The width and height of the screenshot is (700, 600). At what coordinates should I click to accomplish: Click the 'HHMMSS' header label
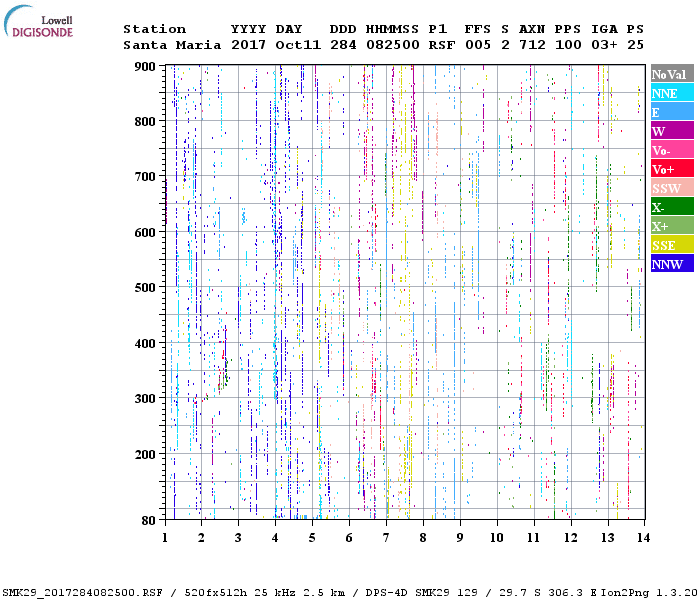(392, 29)
